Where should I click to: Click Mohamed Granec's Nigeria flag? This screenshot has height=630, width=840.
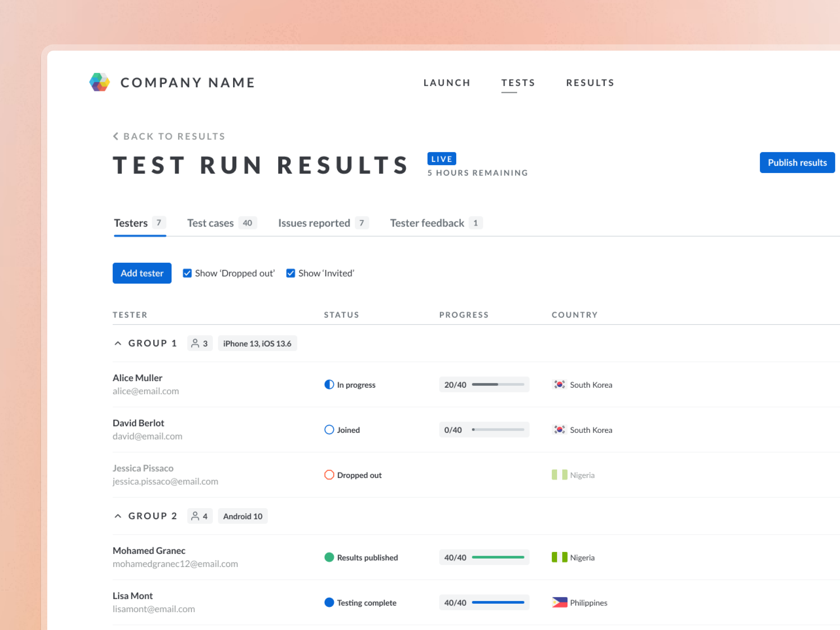[559, 557]
